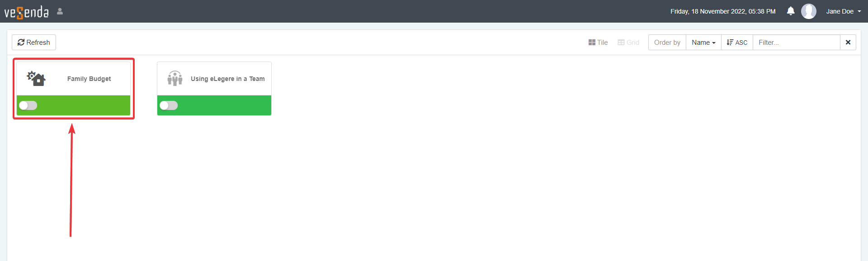Click the Order by label
The image size is (868, 261).
click(667, 43)
